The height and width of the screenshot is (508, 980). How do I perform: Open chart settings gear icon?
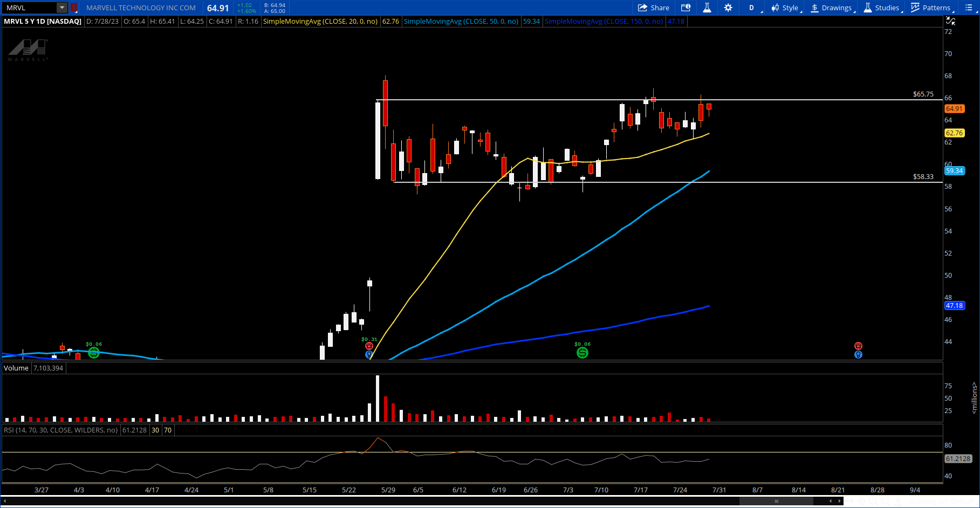[x=728, y=8]
